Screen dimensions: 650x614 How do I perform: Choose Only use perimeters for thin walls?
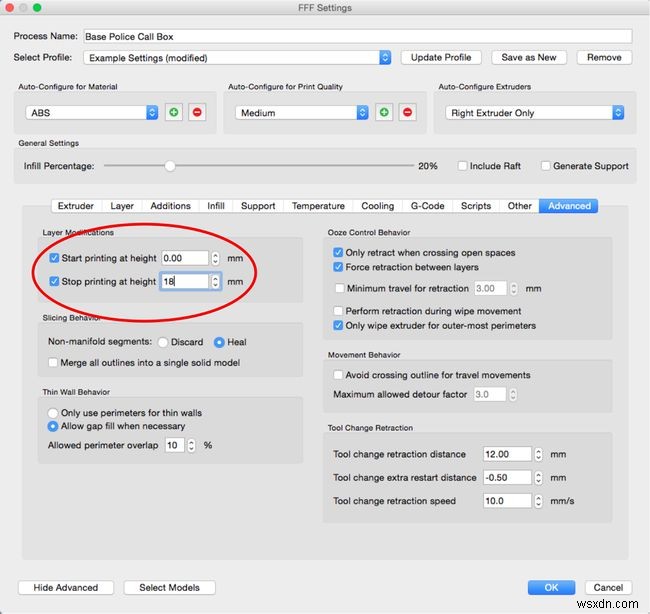click(x=53, y=413)
